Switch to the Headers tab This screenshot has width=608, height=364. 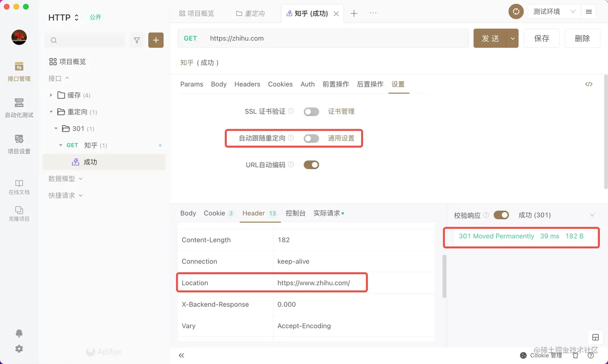coord(247,84)
